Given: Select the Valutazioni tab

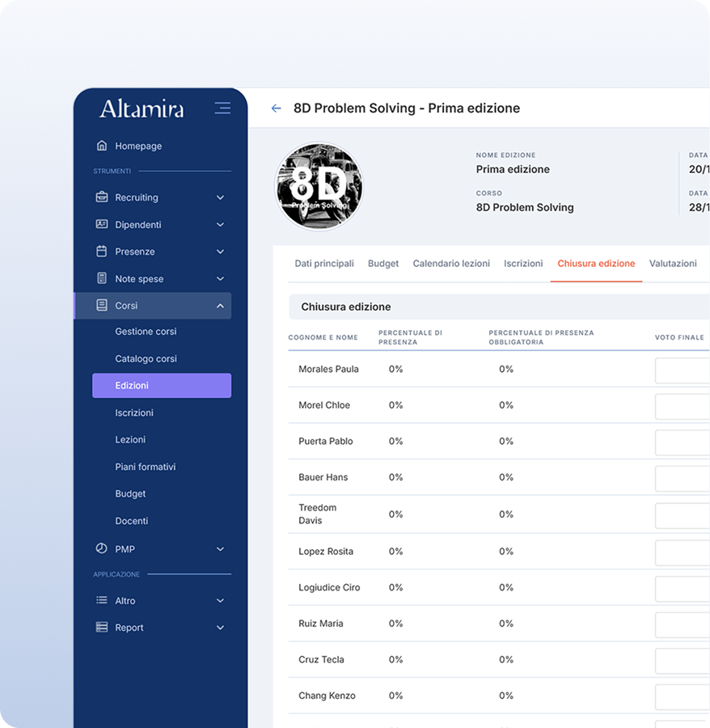Looking at the screenshot, I should pos(673,264).
